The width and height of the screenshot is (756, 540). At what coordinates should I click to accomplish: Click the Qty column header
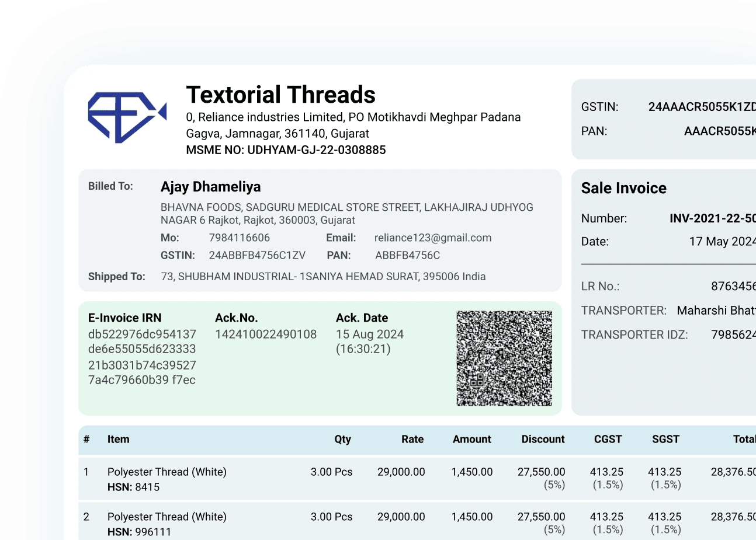[x=342, y=440]
